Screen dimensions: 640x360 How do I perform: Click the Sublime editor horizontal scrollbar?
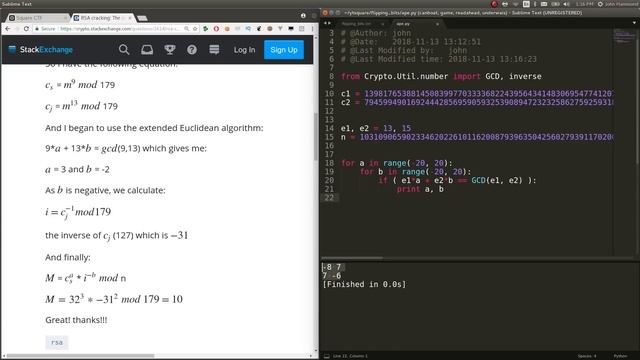[x=352, y=258]
